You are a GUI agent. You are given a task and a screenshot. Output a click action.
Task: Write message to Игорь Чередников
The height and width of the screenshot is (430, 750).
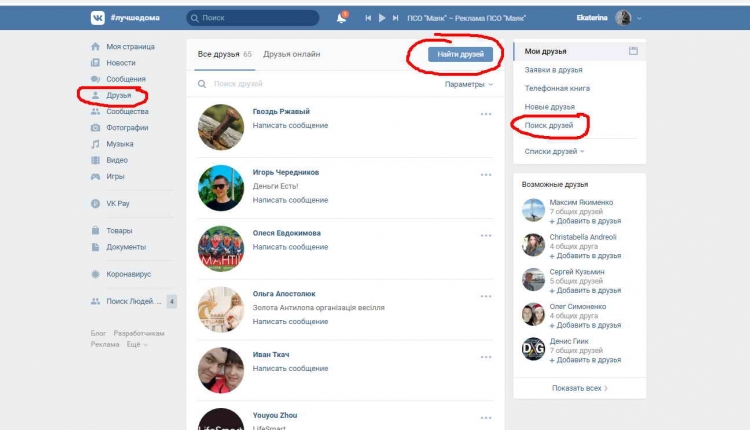point(290,200)
